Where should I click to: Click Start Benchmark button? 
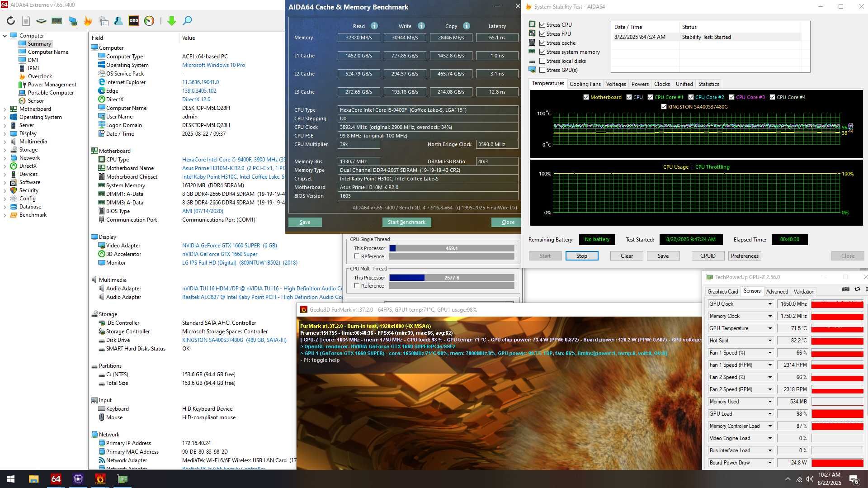[x=406, y=222]
